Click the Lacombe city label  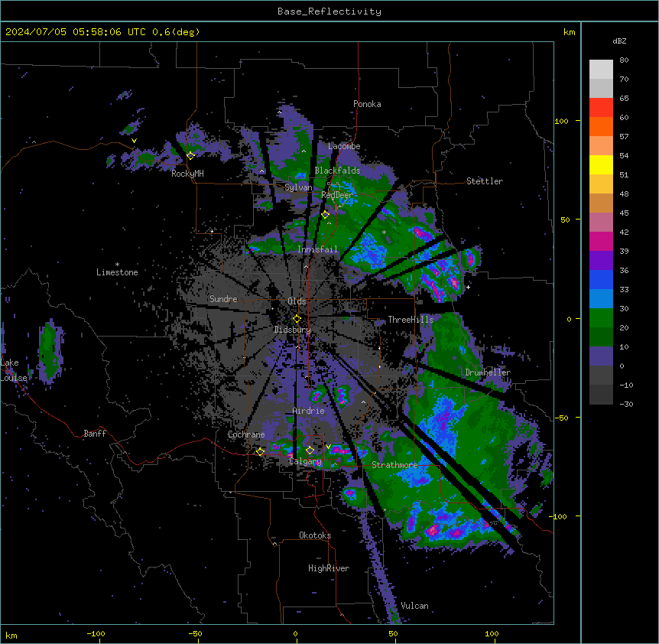coord(344,146)
